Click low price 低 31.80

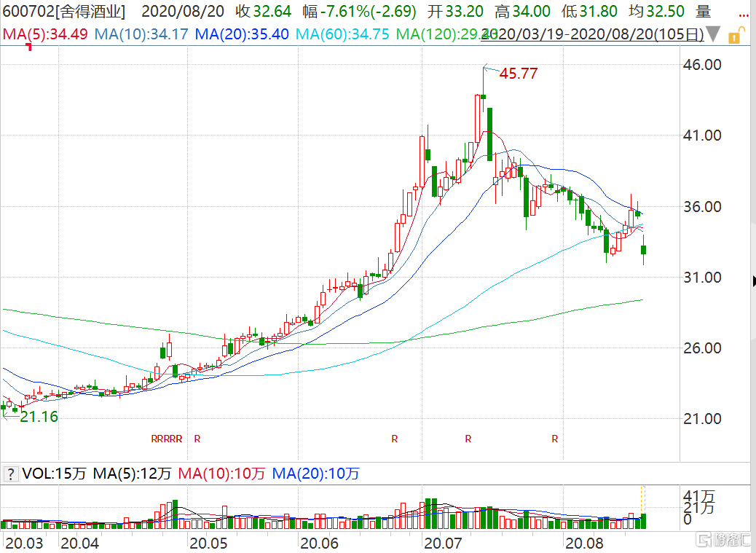pos(589,11)
